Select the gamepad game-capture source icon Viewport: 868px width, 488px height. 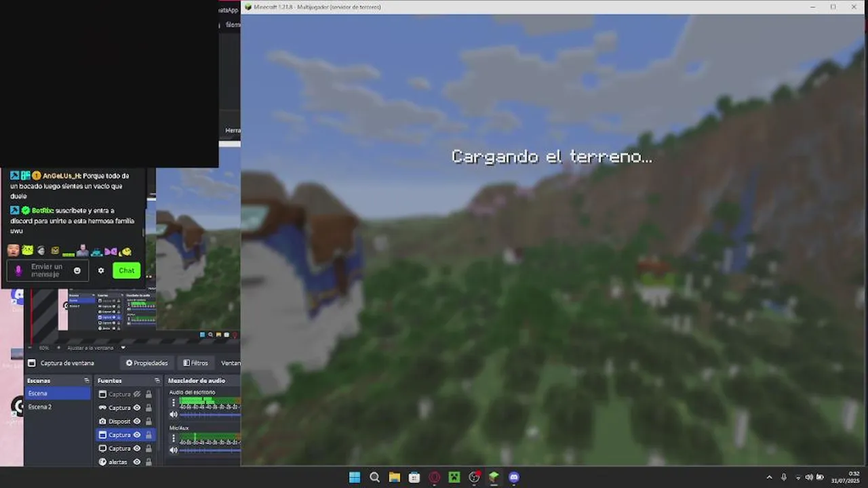(102, 408)
